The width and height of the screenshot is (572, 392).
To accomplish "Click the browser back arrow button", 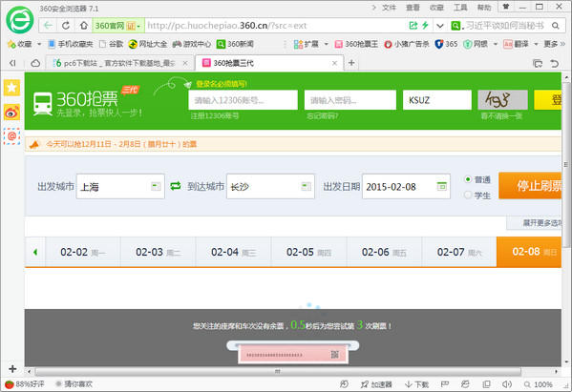I will coord(48,26).
